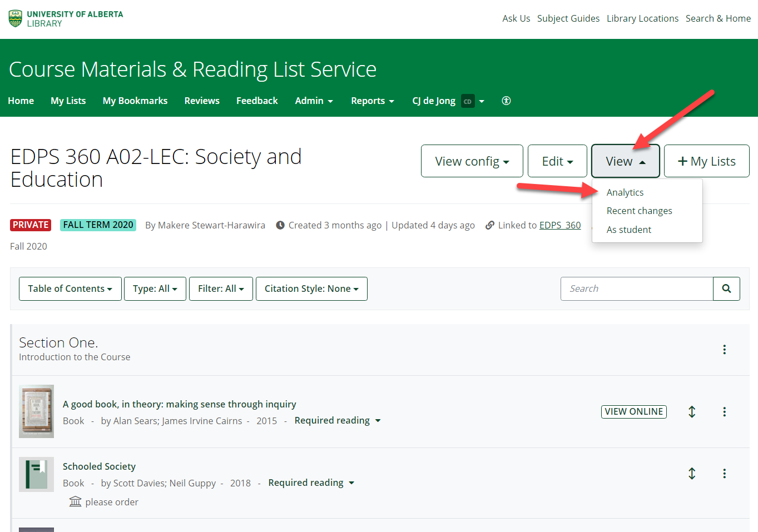Click the University of Alberta Library logo

click(66, 19)
